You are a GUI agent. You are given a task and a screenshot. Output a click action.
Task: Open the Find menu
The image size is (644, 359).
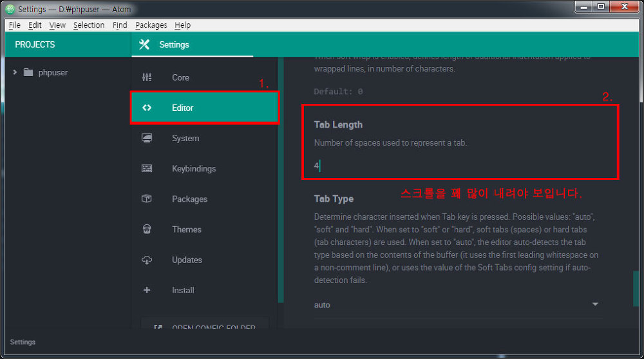point(120,25)
